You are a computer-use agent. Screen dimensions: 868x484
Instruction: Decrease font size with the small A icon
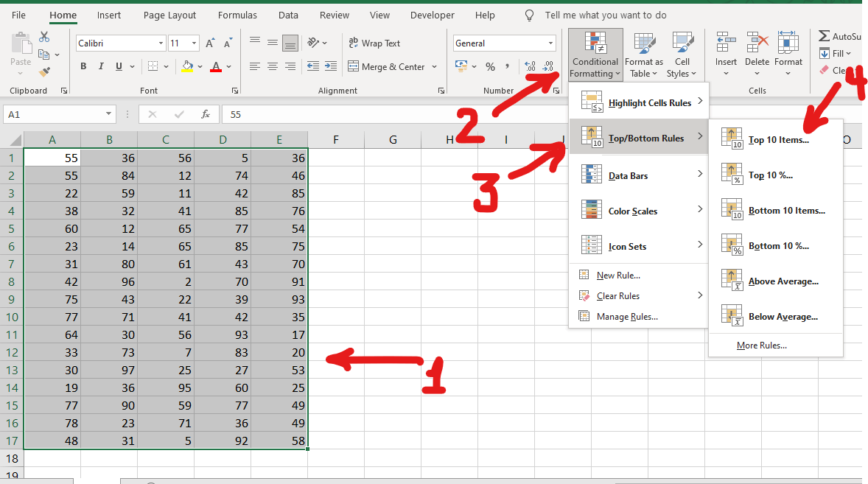click(228, 43)
